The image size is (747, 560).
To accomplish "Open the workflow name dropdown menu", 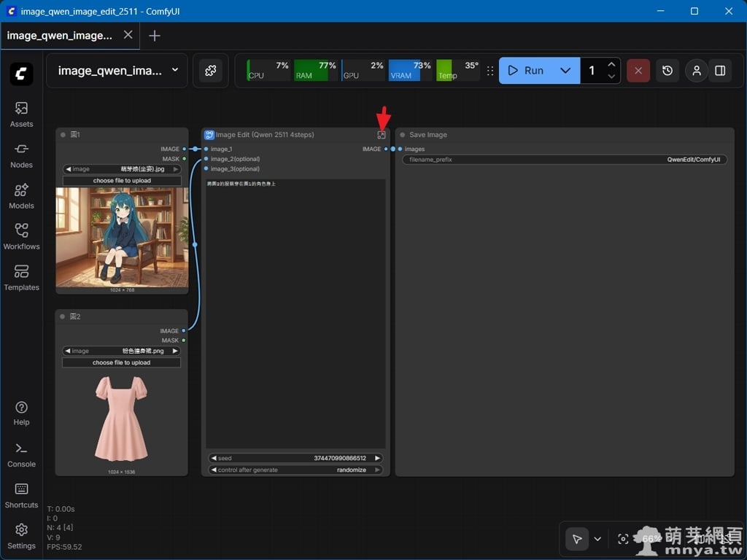I will coord(175,71).
